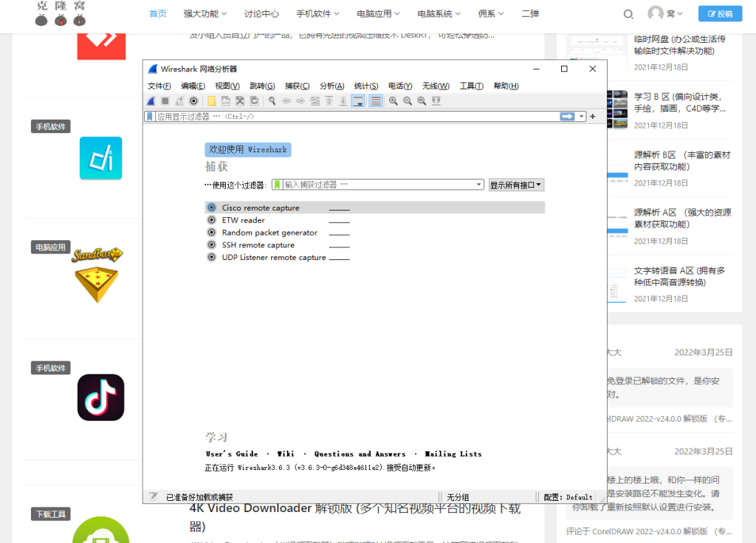Open the 帮助(H) menu

506,86
